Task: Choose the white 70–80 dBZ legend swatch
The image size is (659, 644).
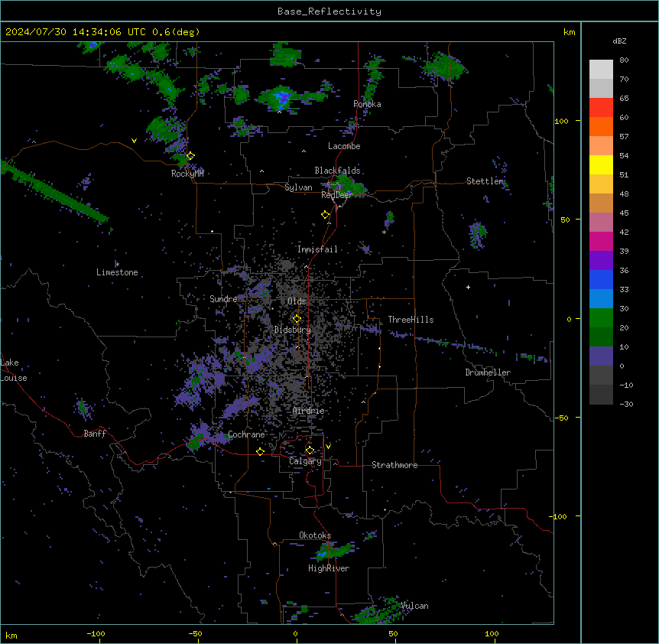Action: [601, 70]
